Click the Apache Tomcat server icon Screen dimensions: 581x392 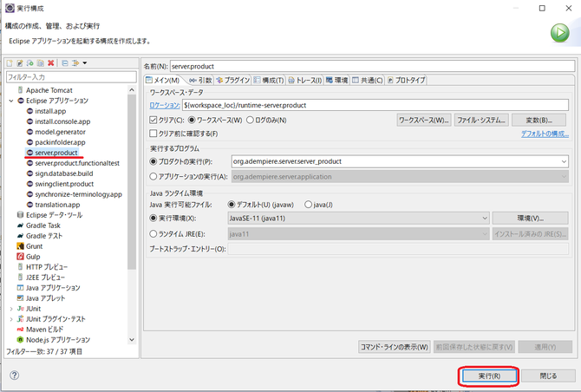coord(21,90)
